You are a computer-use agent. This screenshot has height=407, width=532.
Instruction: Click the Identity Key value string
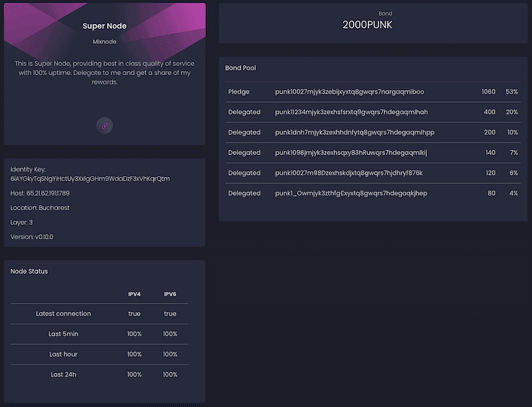pyautogui.click(x=90, y=178)
